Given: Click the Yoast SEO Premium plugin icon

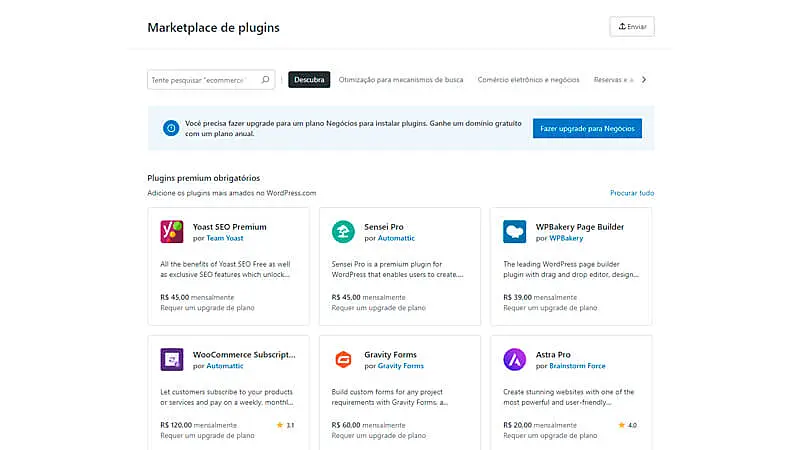Looking at the screenshot, I should pyautogui.click(x=172, y=232).
